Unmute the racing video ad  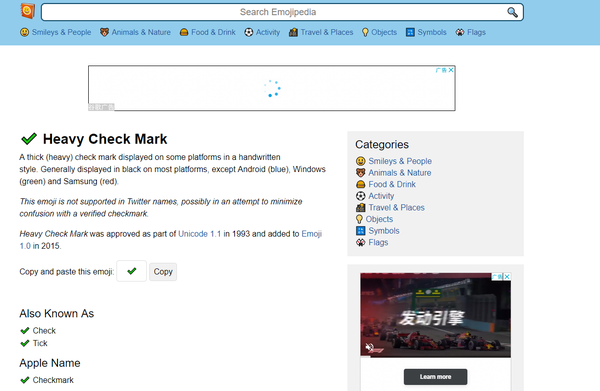pos(369,347)
